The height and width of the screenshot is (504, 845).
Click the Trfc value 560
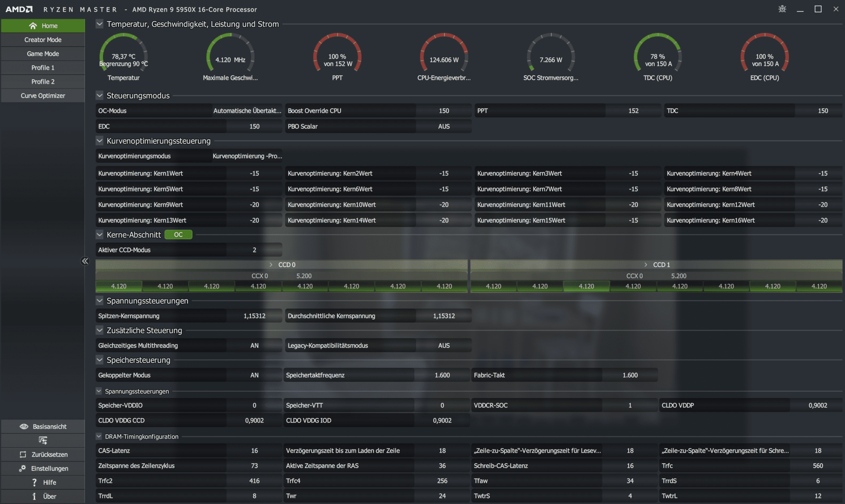coord(817,466)
